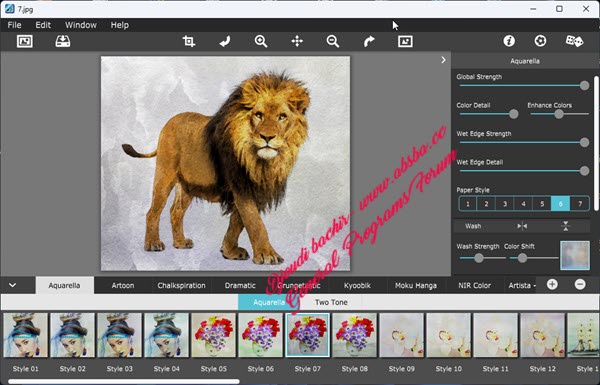
Task: Collapse the right-hand panel with the chevron arrow
Action: pyautogui.click(x=443, y=60)
